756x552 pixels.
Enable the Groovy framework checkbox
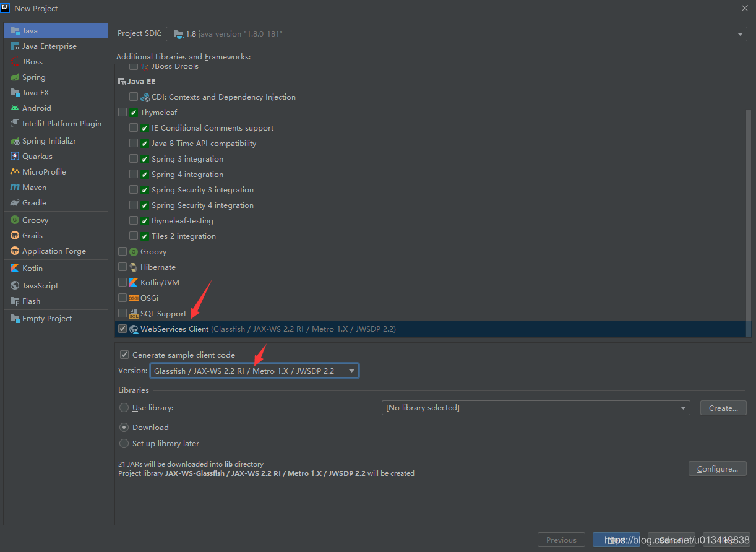point(122,251)
